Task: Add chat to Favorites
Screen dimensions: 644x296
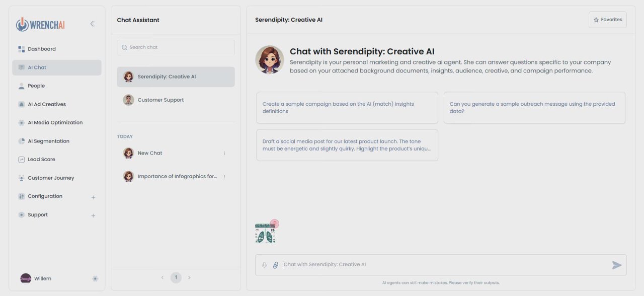Action: (x=607, y=20)
